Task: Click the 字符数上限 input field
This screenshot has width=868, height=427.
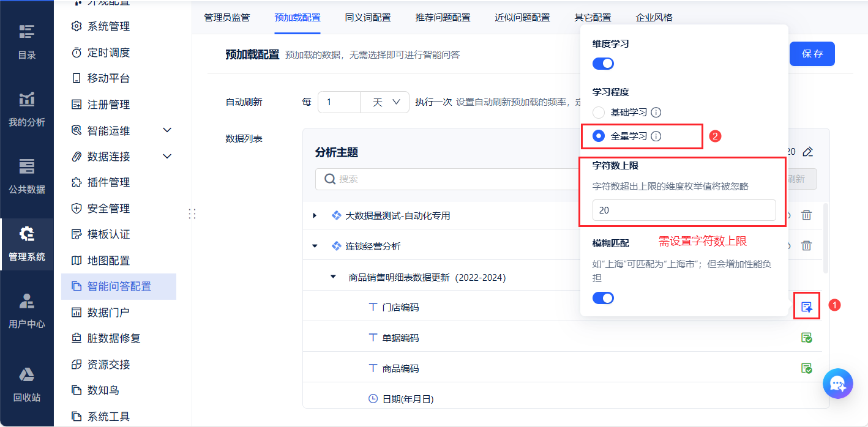Action: (x=684, y=210)
